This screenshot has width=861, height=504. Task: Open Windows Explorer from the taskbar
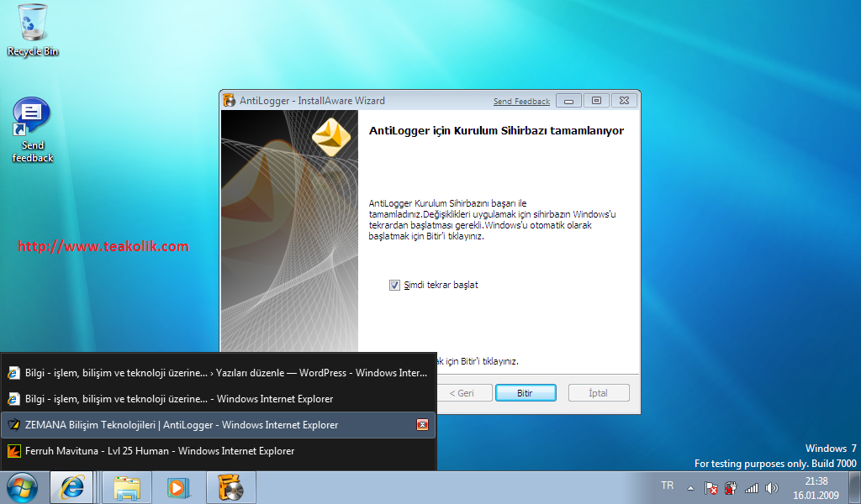click(x=127, y=487)
